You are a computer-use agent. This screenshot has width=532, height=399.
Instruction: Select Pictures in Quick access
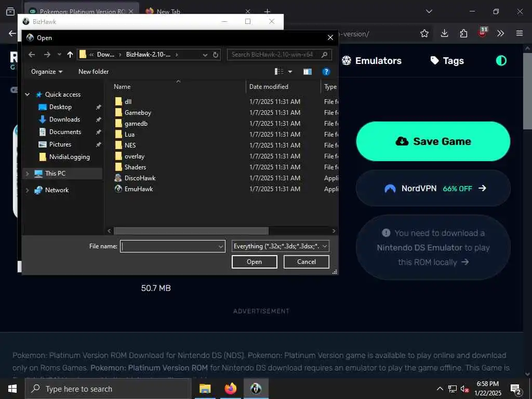(60, 144)
